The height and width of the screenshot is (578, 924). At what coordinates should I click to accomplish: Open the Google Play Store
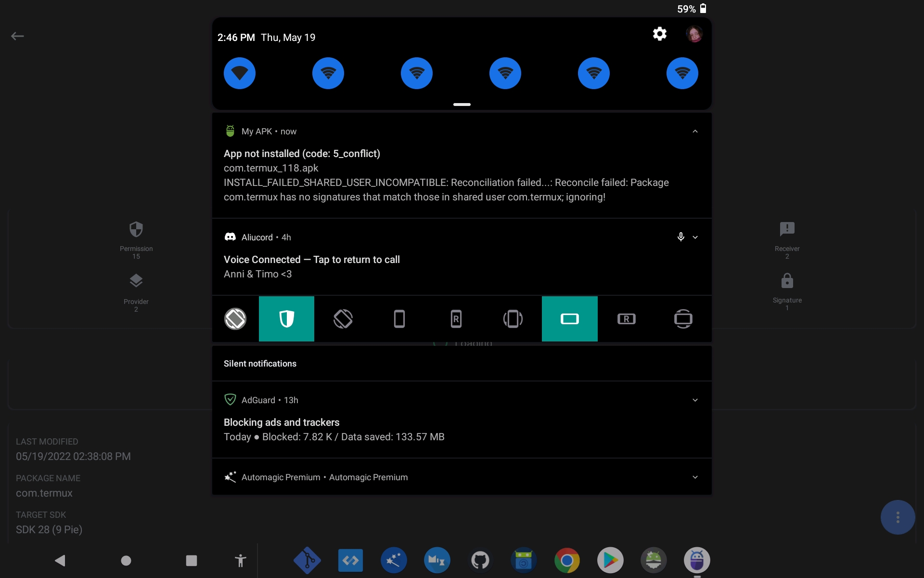click(x=610, y=560)
